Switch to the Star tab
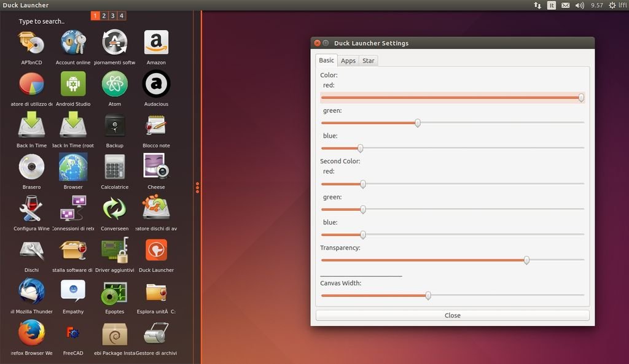 [x=368, y=61]
